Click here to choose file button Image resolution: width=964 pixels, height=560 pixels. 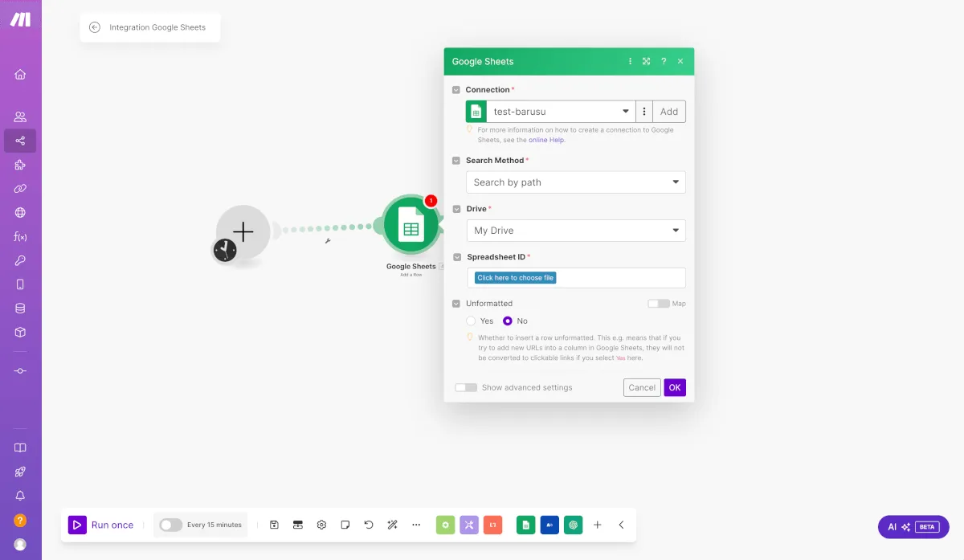pyautogui.click(x=515, y=278)
